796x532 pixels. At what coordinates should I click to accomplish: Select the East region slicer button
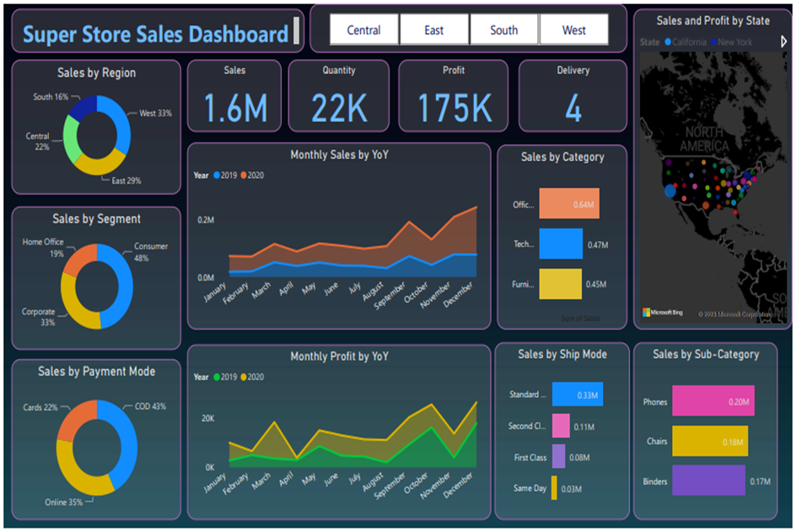pyautogui.click(x=434, y=30)
